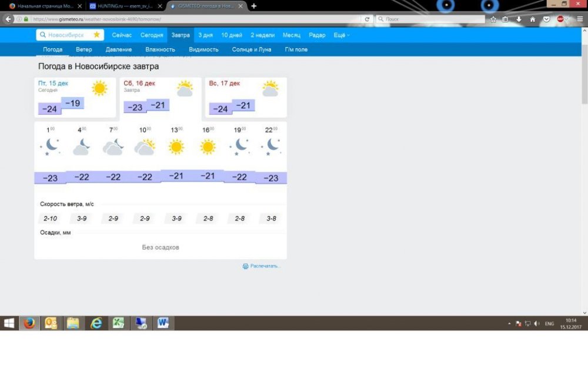
Task: Bookmark this page with the star icon
Action: pyautogui.click(x=493, y=19)
